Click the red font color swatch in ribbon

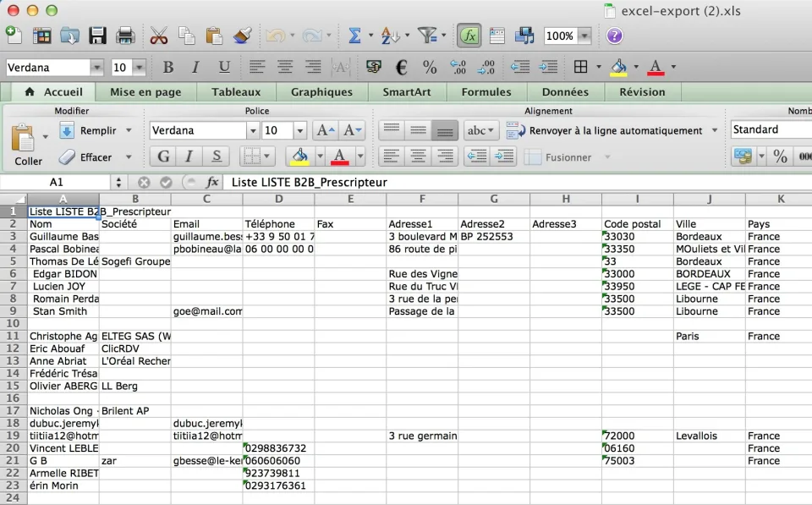pos(339,156)
